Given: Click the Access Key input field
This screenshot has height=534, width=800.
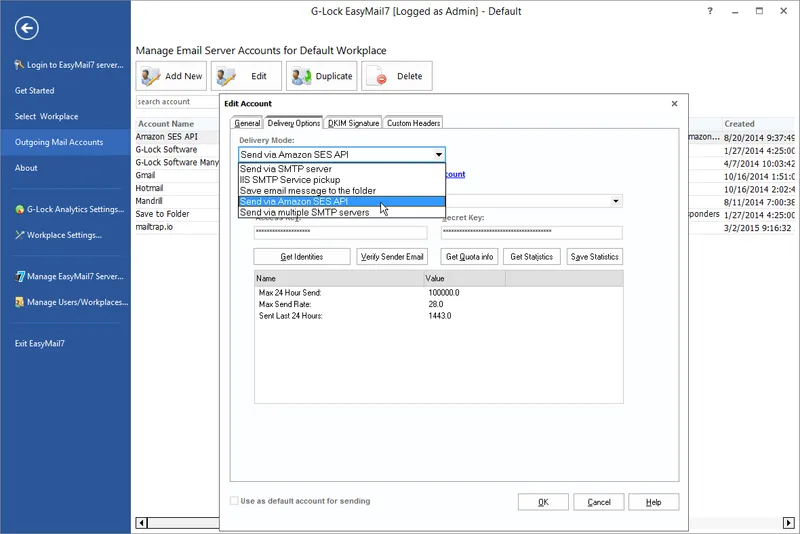Looking at the screenshot, I should coord(340,232).
